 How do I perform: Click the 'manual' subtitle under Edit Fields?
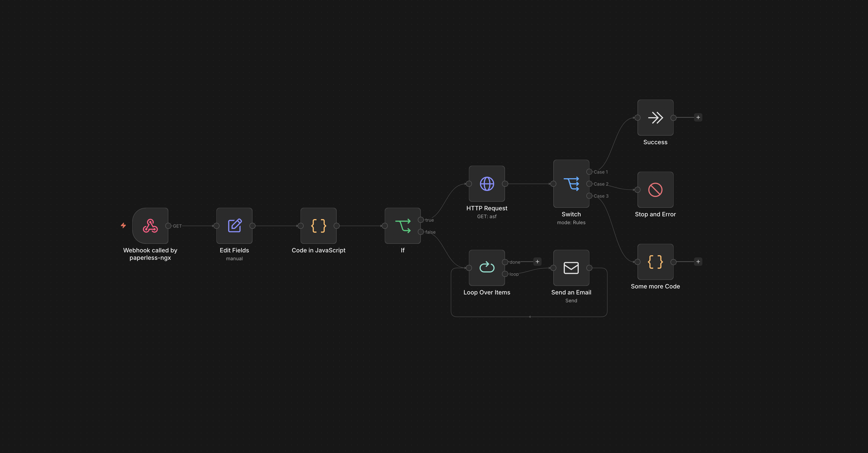(x=234, y=259)
